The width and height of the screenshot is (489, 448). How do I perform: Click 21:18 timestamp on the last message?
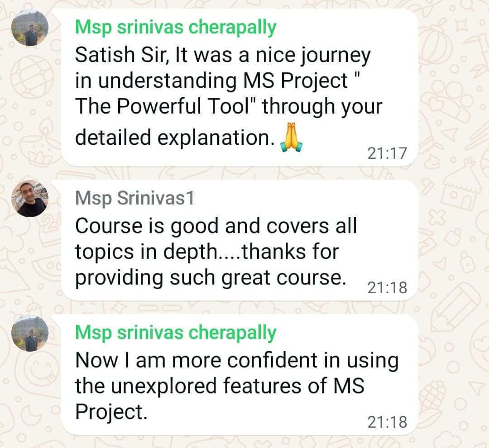[x=387, y=422]
